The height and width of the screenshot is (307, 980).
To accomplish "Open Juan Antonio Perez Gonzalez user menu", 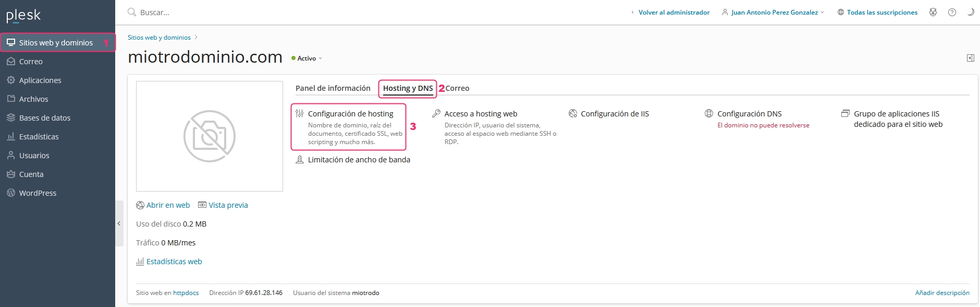I will coord(774,13).
